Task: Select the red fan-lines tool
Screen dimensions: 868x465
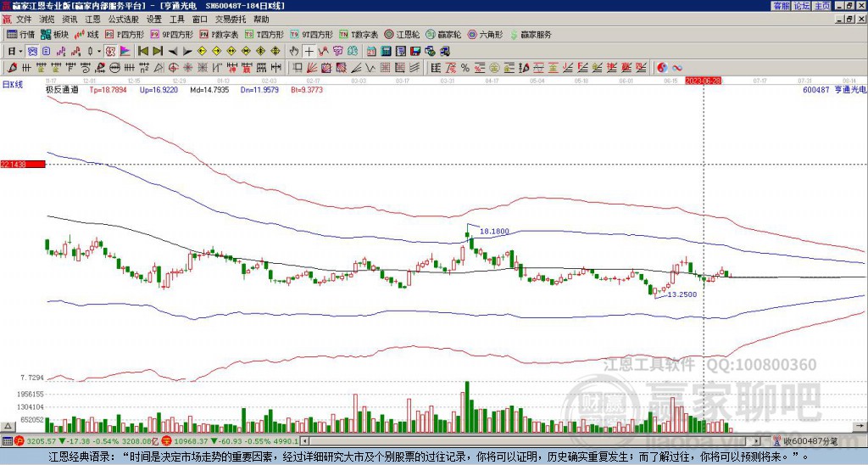Action: [312, 68]
